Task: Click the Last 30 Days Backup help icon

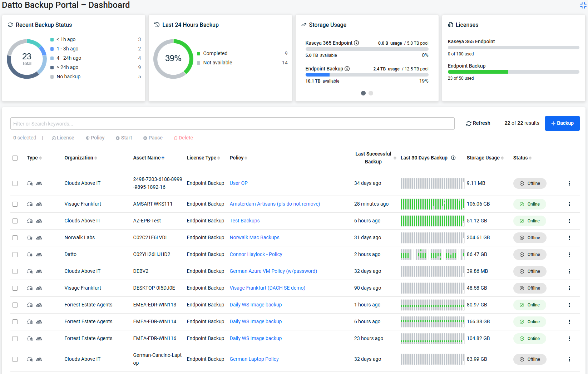Action: coord(453,158)
